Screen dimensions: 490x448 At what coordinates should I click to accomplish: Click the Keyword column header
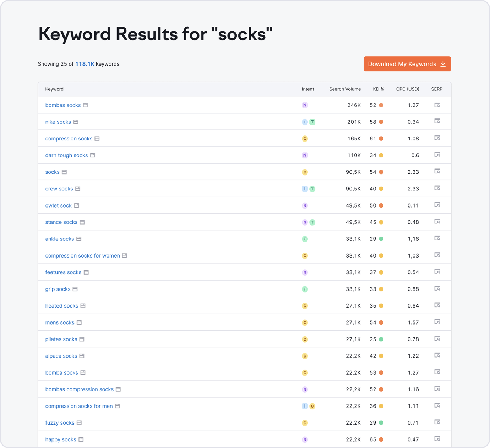(x=54, y=89)
